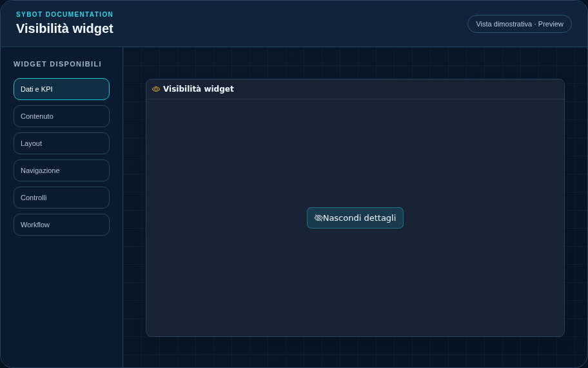The width and height of the screenshot is (588, 368).
Task: Click the empty widget panel body above the button
Action: [355, 150]
